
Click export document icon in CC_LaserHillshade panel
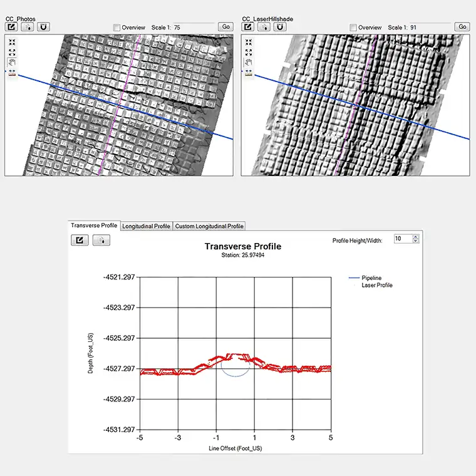point(264,27)
